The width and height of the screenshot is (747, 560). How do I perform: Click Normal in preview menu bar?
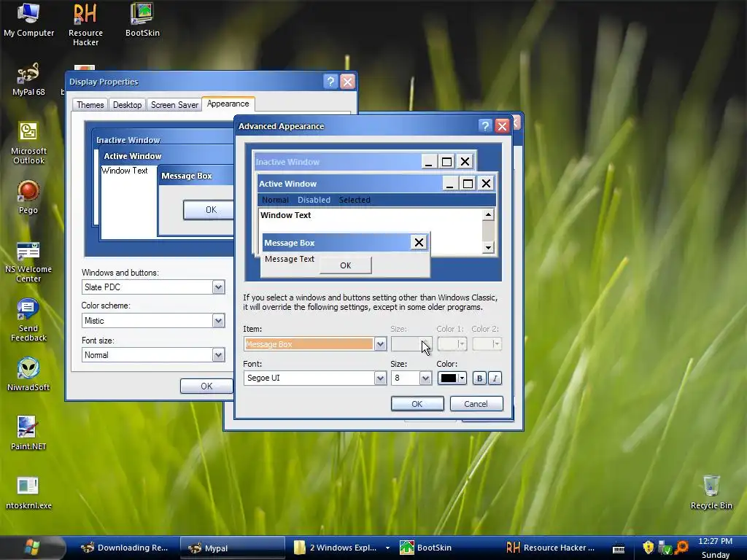coord(275,200)
